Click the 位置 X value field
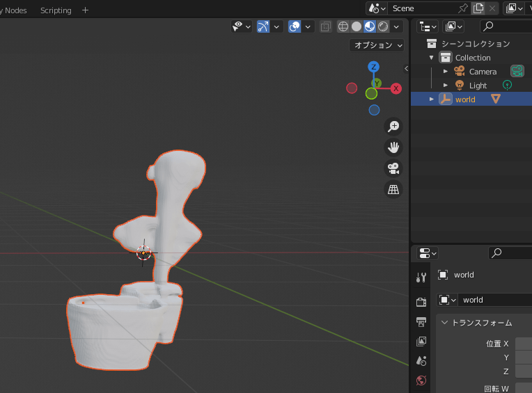The width and height of the screenshot is (532, 393). pyautogui.click(x=524, y=344)
